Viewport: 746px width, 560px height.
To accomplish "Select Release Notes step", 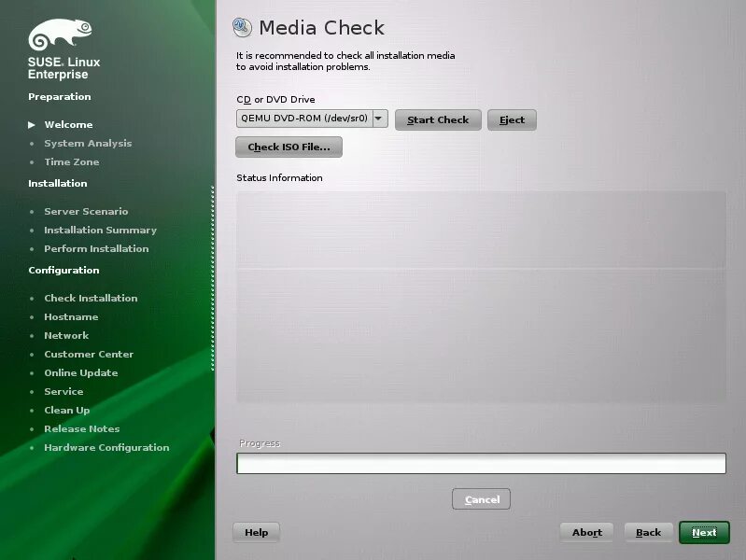I will click(82, 428).
